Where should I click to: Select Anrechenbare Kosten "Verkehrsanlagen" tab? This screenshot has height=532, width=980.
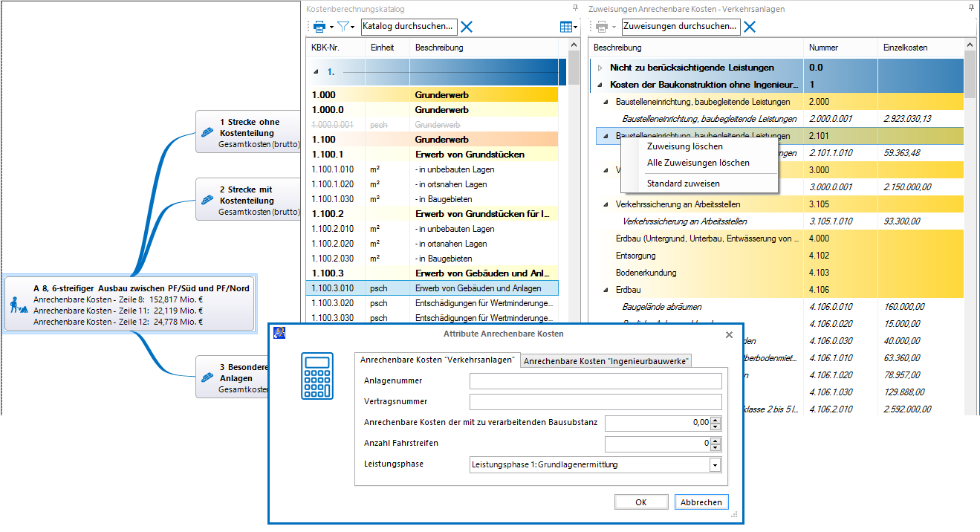click(437, 360)
